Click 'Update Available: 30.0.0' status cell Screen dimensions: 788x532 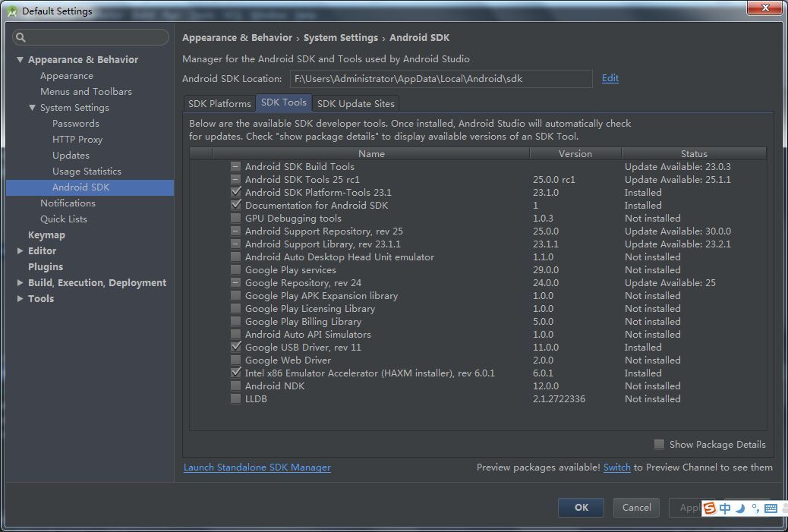coord(677,231)
